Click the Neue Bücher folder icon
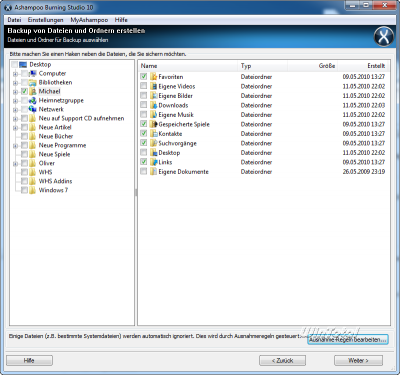 [x=32, y=136]
